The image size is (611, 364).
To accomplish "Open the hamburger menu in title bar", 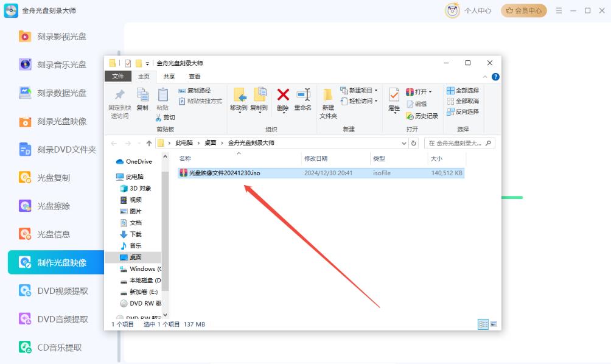I will pyautogui.click(x=559, y=10).
